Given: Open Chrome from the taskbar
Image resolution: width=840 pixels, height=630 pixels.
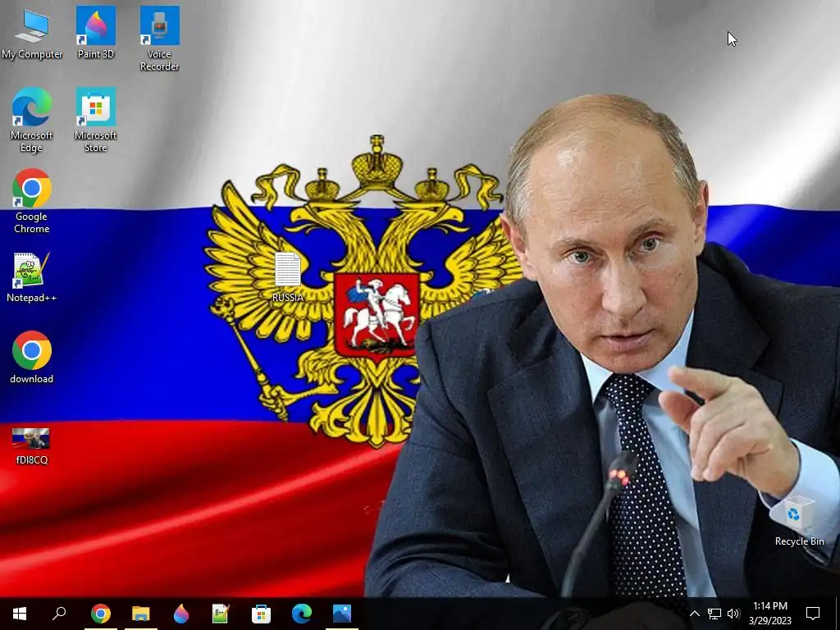Looking at the screenshot, I should 100,614.
